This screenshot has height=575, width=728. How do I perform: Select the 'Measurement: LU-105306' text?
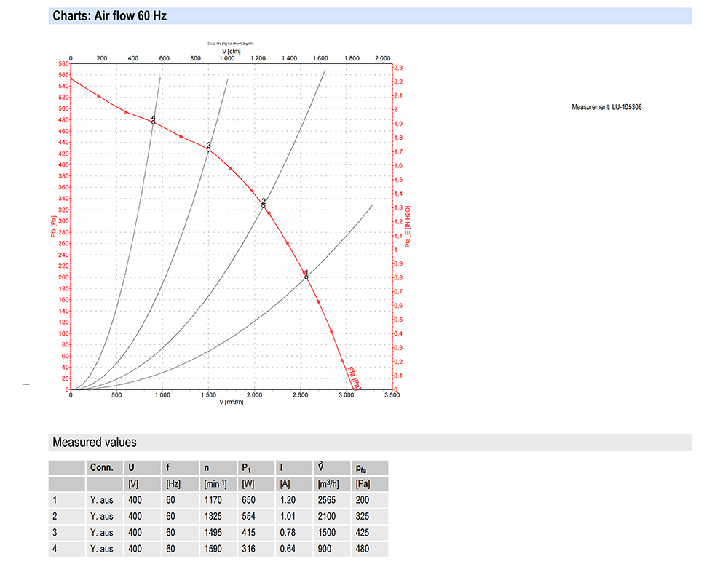coord(606,108)
